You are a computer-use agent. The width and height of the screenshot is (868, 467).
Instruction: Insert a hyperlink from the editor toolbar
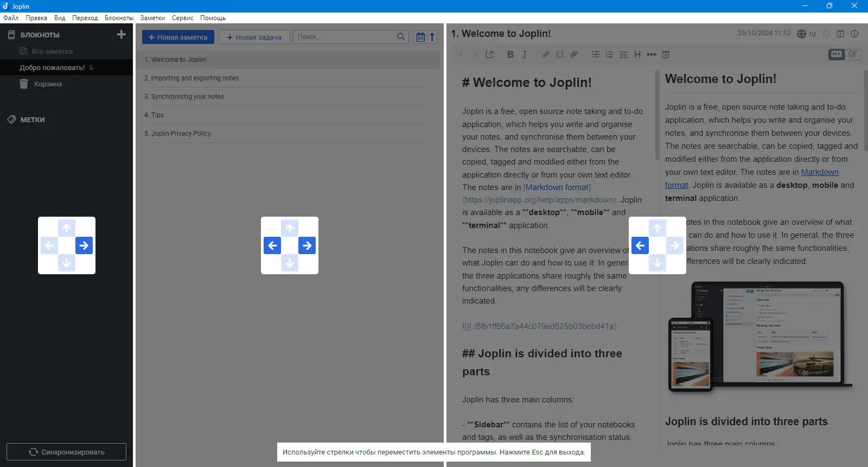pos(546,54)
